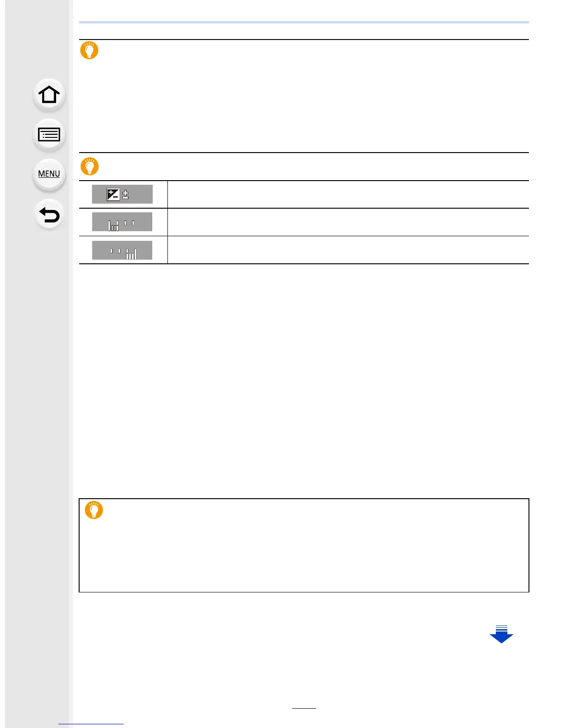
Task: Click the blue continue-to-next-page down arrow
Action: (x=501, y=634)
